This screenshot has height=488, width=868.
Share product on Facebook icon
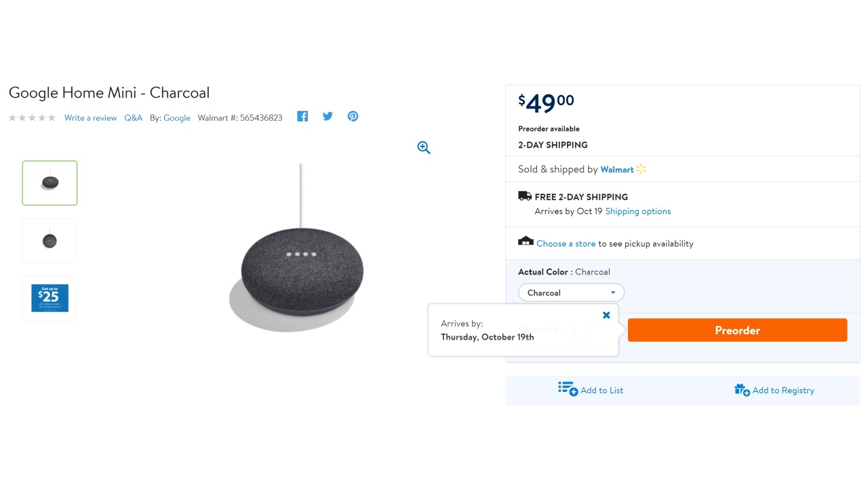(x=302, y=117)
